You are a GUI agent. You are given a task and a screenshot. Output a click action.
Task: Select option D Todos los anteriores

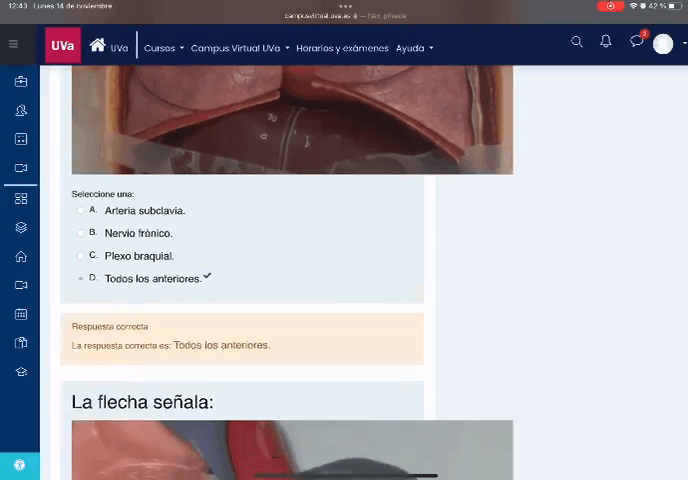[80, 279]
